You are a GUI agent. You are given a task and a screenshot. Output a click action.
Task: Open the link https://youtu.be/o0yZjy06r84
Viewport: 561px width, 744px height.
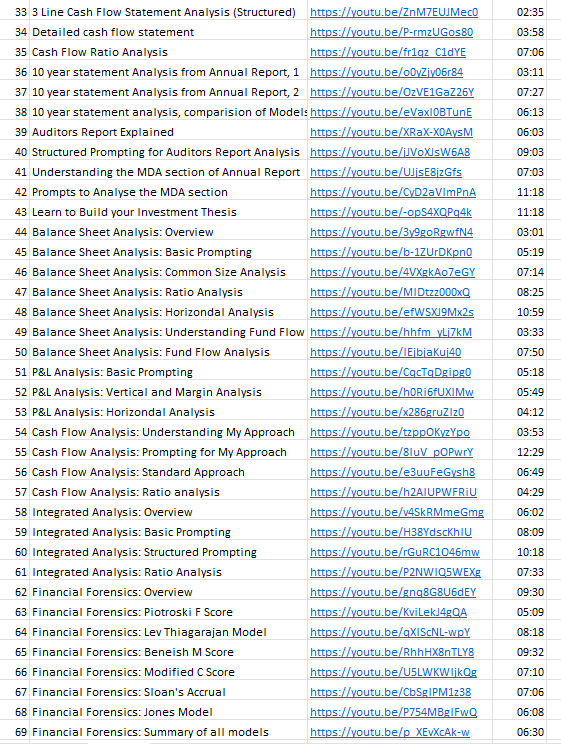[386, 72]
